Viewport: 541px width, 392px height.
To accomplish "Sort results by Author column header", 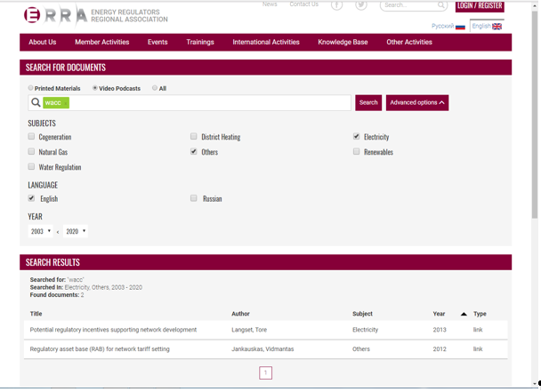I will click(240, 314).
